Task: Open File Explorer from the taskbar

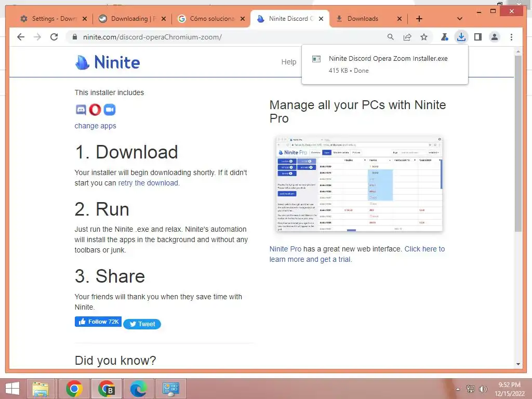Action: click(x=41, y=389)
